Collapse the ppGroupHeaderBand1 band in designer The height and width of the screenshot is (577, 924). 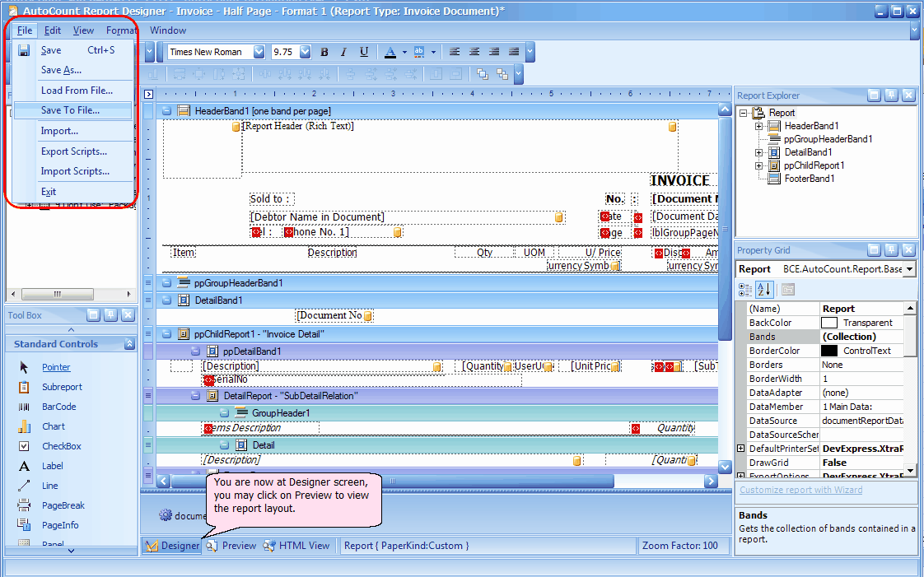click(167, 283)
